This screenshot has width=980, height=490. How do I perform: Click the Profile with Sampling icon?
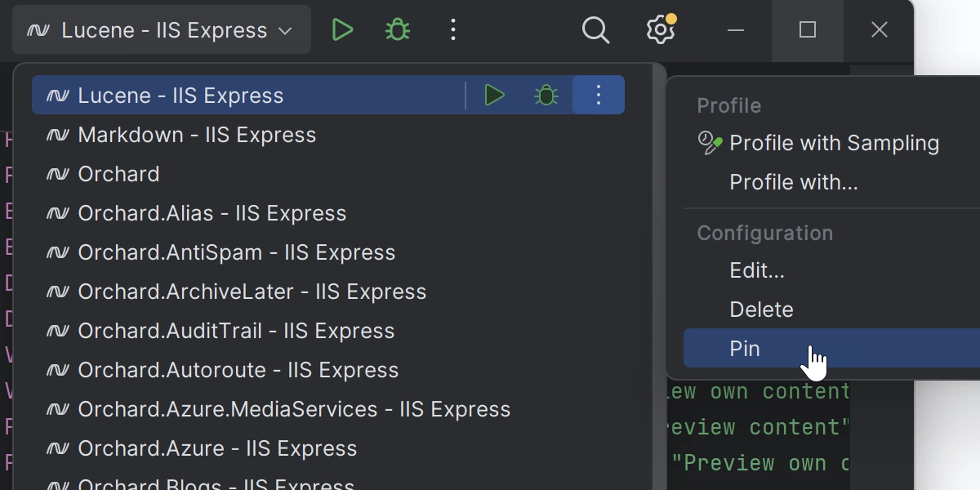(x=710, y=143)
